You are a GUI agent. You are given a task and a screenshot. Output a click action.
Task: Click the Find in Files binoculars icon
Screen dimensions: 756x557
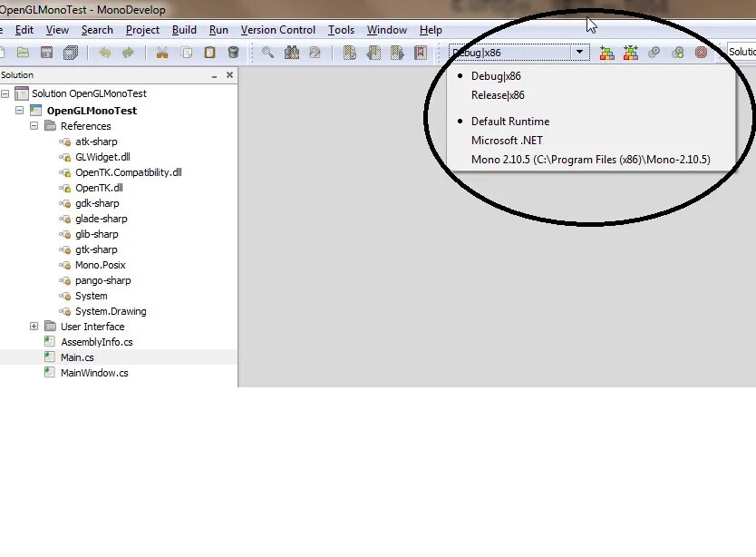pos(292,52)
